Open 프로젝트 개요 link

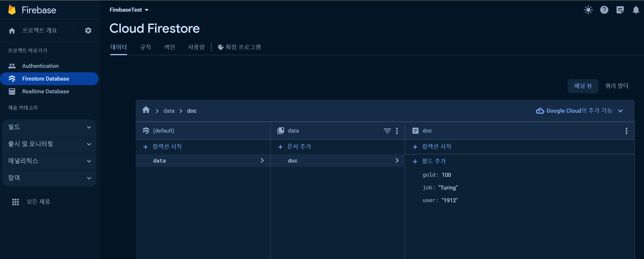point(39,30)
